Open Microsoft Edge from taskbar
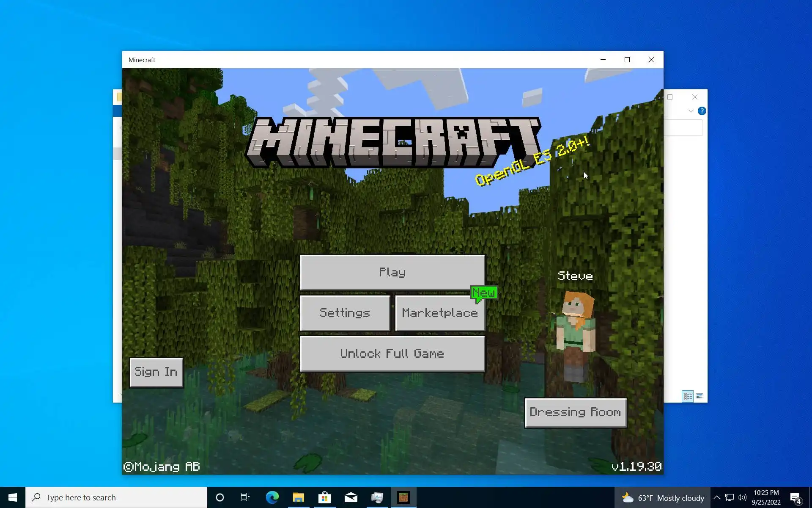Viewport: 812px width, 508px height. click(272, 497)
